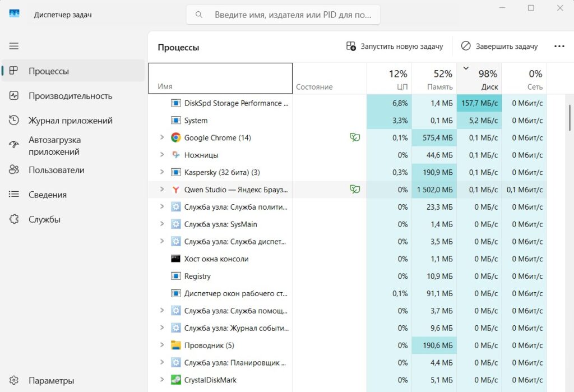Screen dimensions: 574x392
Task: Click the CrystalDiskMark process icon
Action: (175, 380)
